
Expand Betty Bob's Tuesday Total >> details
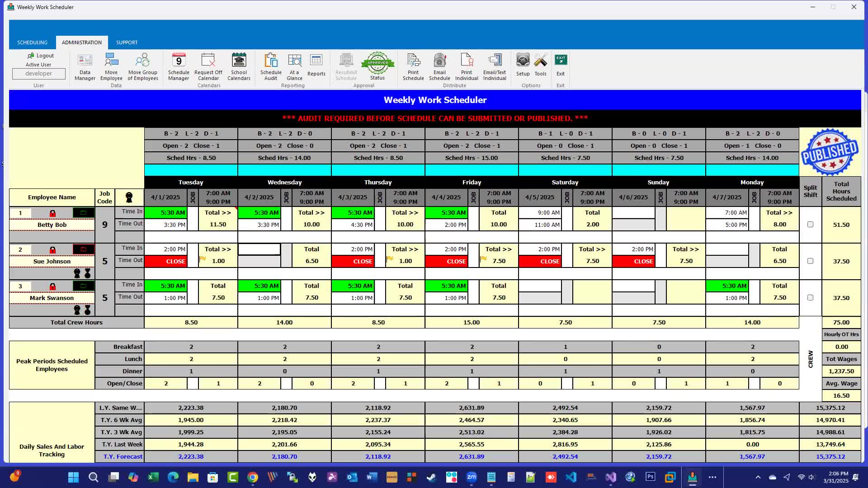coord(218,212)
